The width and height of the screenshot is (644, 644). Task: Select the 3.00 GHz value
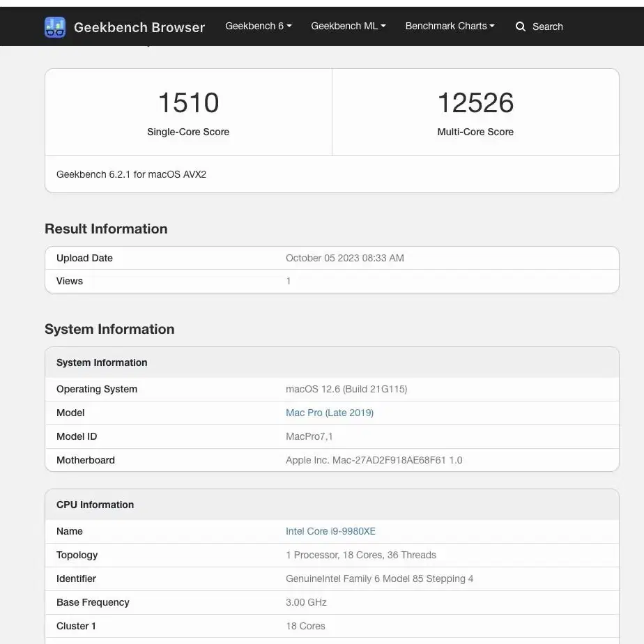(x=306, y=602)
